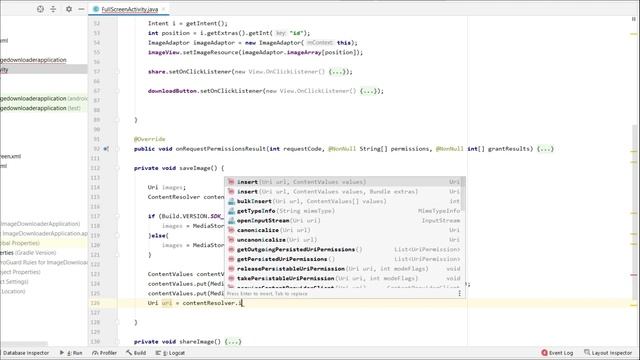The image size is (640, 360).
Task: Open the Database Inspector tool window
Action: tap(26, 353)
